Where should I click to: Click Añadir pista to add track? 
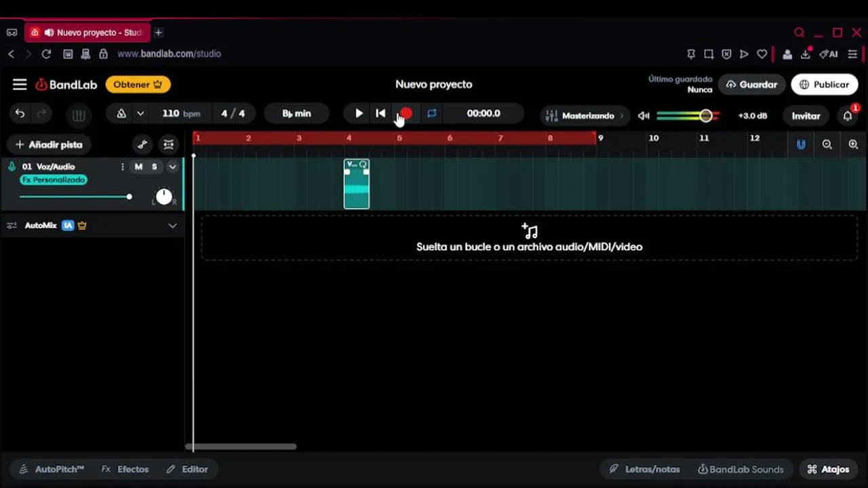(x=49, y=144)
